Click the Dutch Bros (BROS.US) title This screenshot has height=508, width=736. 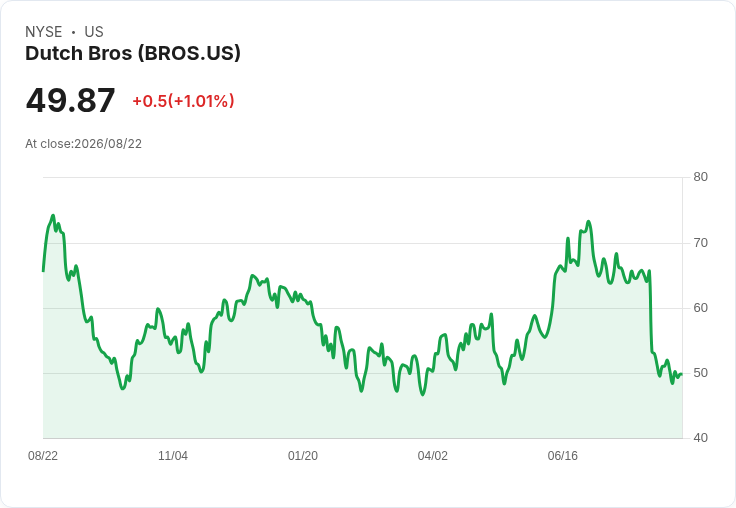(x=133, y=54)
